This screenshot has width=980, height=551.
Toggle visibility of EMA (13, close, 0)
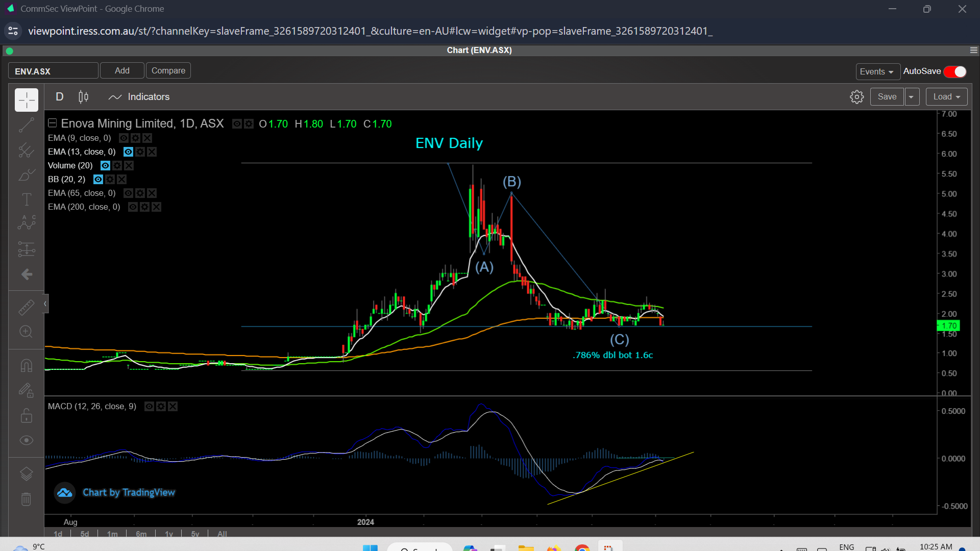pos(128,152)
